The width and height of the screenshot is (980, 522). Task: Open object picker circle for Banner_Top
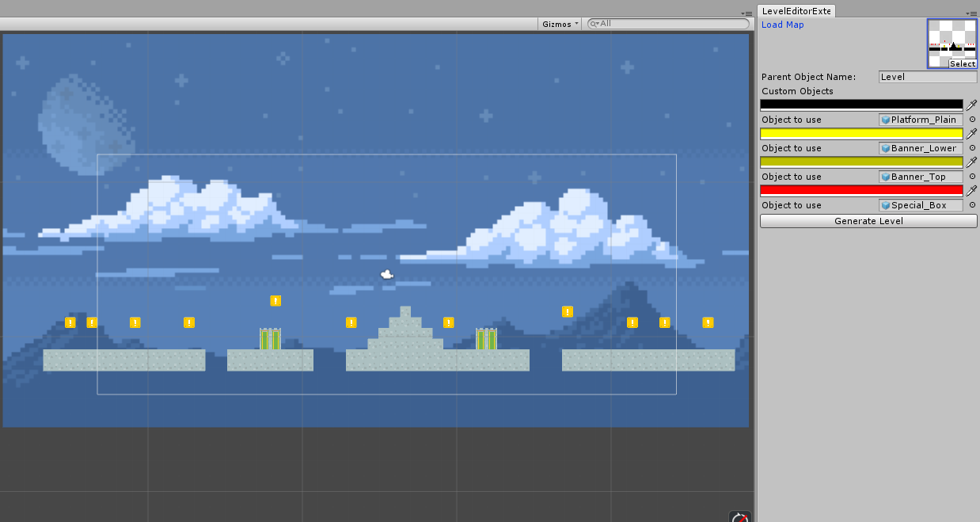pyautogui.click(x=972, y=177)
